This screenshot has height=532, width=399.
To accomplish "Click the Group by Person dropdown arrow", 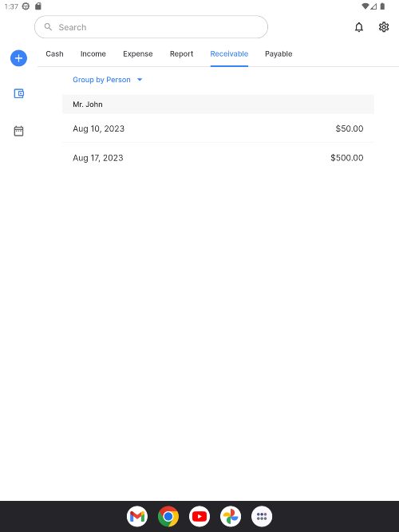I will click(x=140, y=80).
